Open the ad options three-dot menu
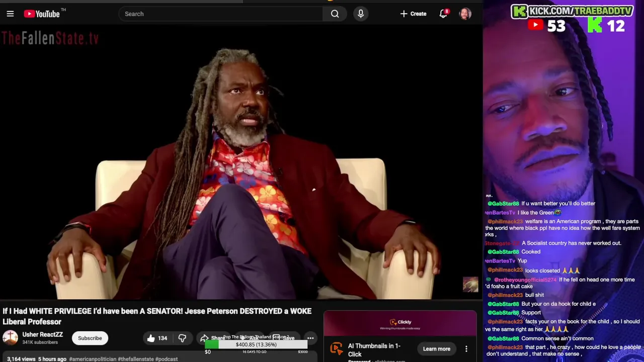Image resolution: width=644 pixels, height=362 pixels. pyautogui.click(x=466, y=349)
